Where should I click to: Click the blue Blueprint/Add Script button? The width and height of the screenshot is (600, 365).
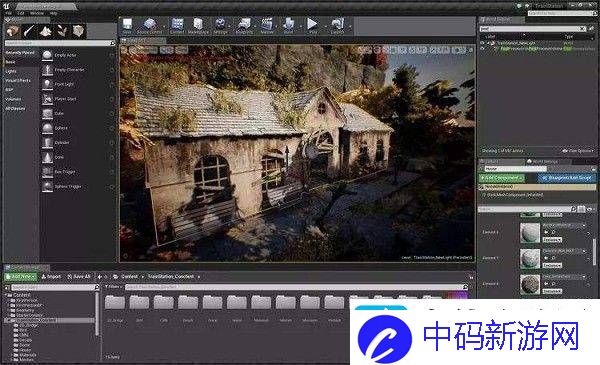pyautogui.click(x=567, y=178)
